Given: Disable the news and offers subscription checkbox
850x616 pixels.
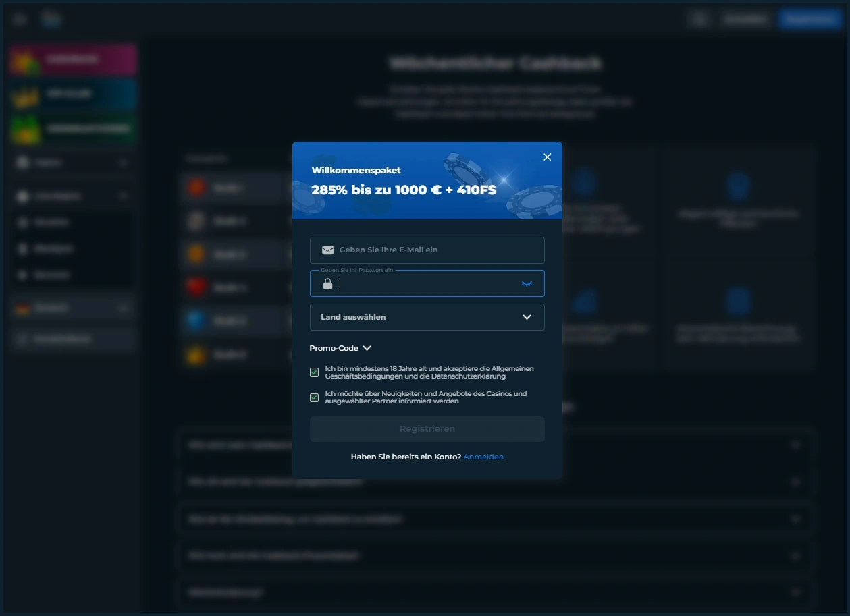Looking at the screenshot, I should [x=314, y=397].
